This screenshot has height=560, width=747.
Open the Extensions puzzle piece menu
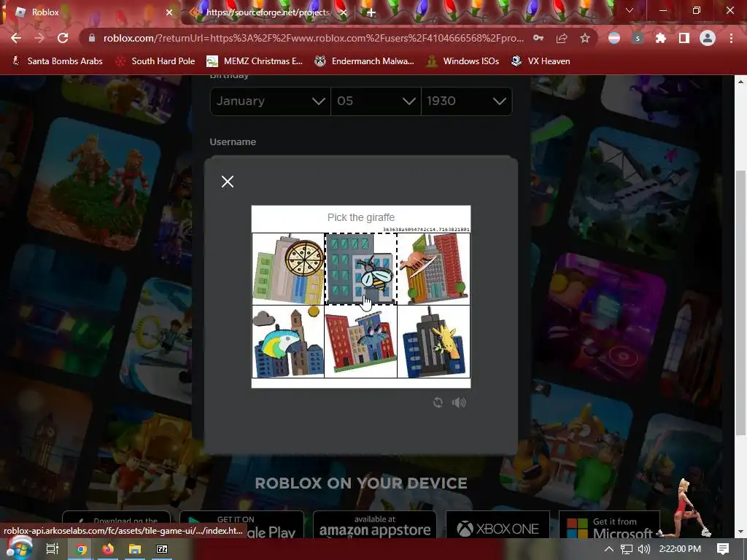(x=661, y=38)
